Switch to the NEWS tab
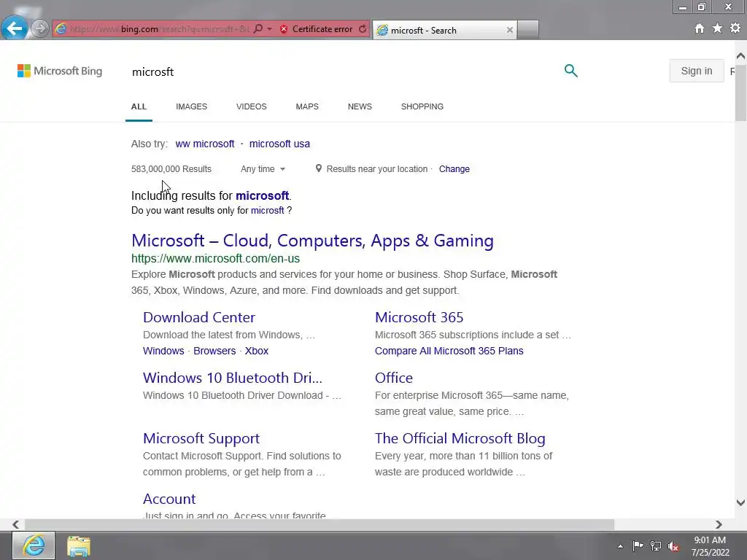Image resolution: width=747 pixels, height=560 pixels. click(360, 106)
